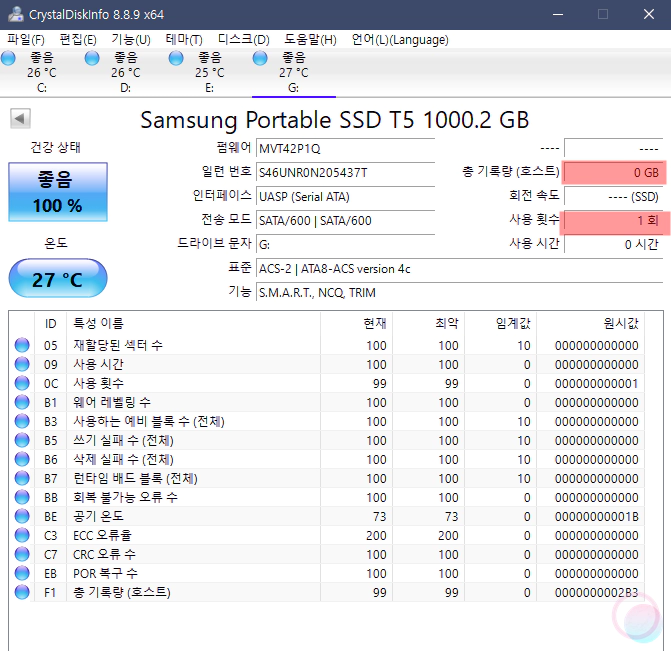Image resolution: width=671 pixels, height=651 pixels.
Task: Click the serial number field S46UNR0N205437T
Action: tap(345, 172)
